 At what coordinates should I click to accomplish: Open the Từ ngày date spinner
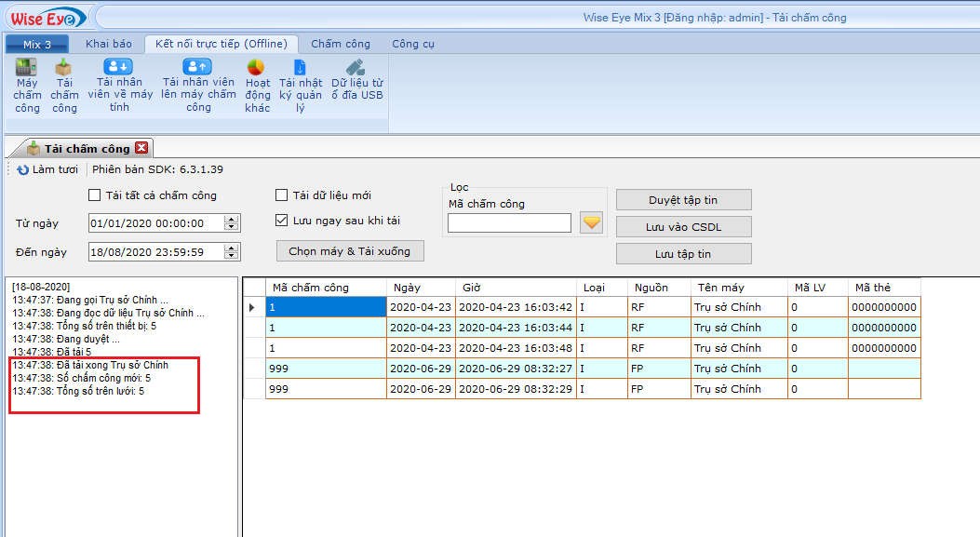click(232, 223)
